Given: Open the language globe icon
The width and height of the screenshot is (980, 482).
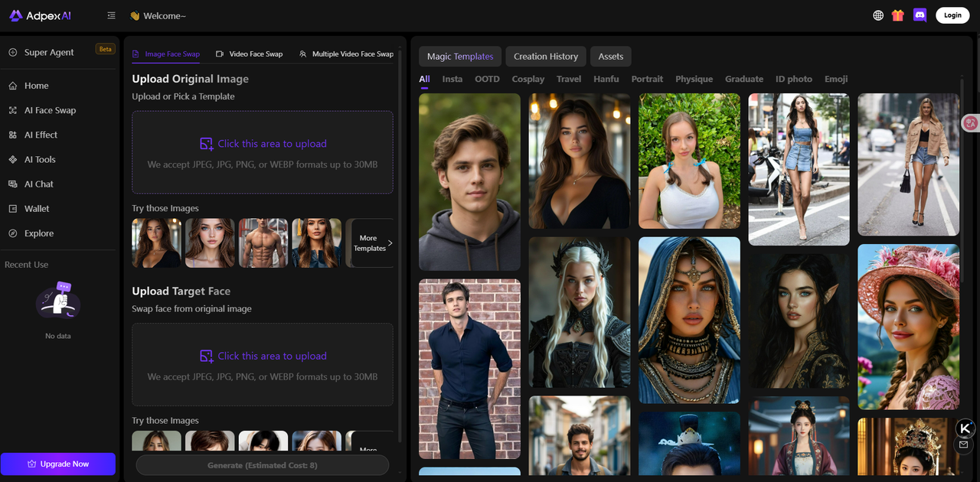Looking at the screenshot, I should [878, 15].
